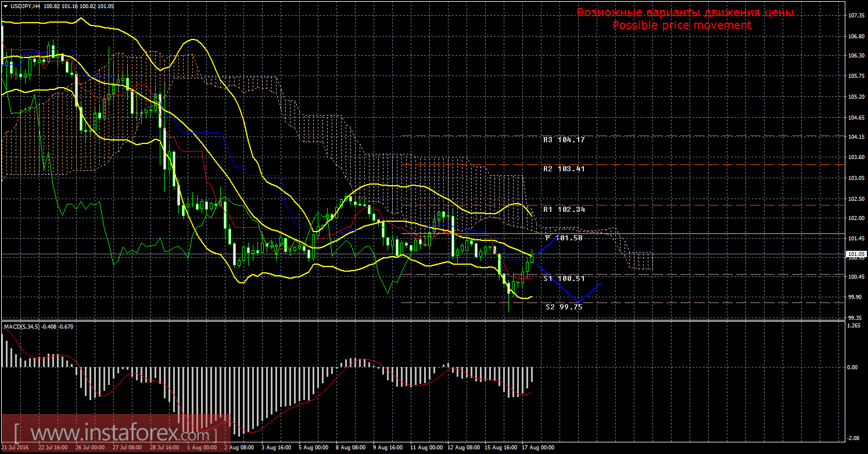Open the chart dropdown arrow beside USDJPY,H4
868x454 pixels.
pyautogui.click(x=5, y=6)
